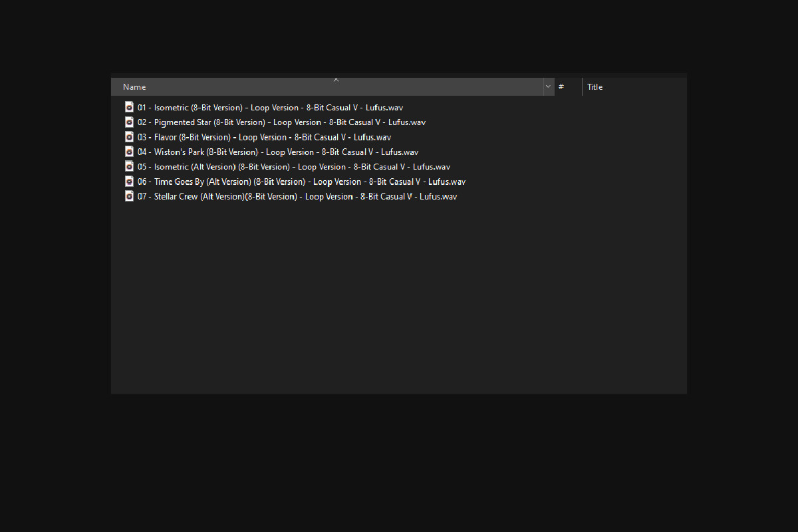Click the icon of 07 - Stellar Crew file
The width and height of the screenshot is (798, 532).
[129, 196]
